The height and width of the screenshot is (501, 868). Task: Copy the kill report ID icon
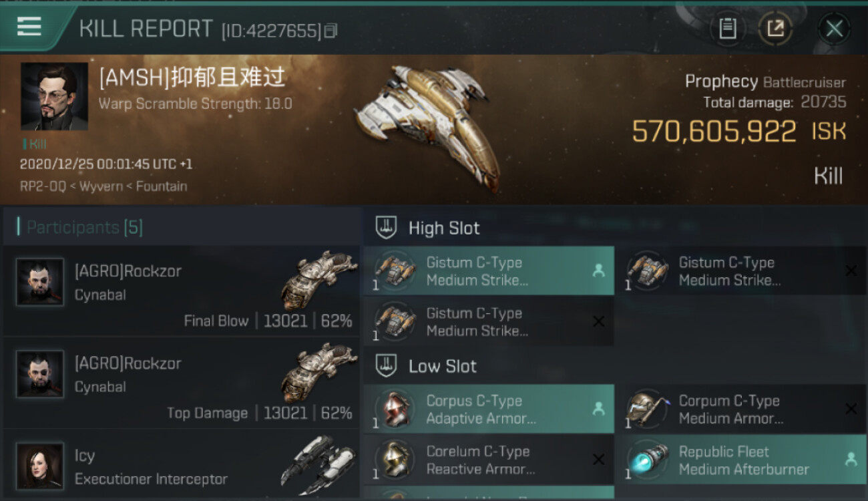331,30
